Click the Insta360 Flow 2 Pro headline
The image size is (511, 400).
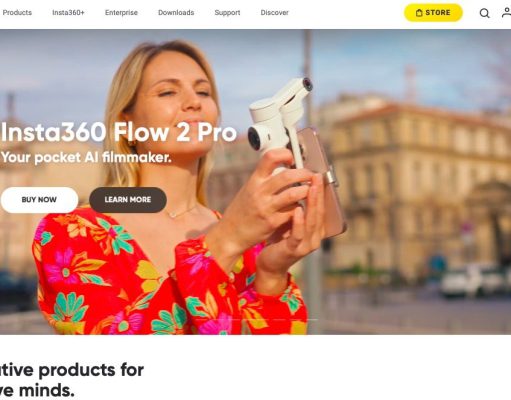pos(119,132)
